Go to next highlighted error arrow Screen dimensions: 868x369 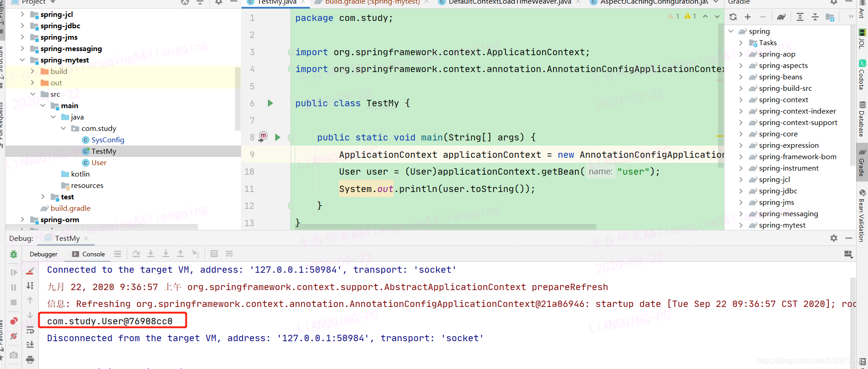(717, 16)
